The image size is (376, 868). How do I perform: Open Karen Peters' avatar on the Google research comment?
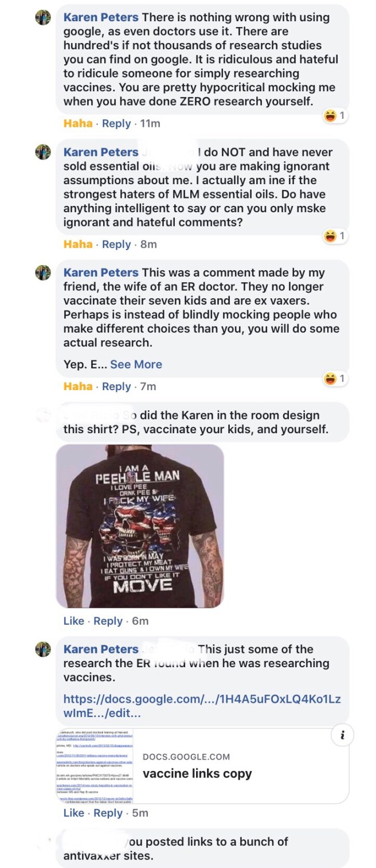[x=43, y=18]
